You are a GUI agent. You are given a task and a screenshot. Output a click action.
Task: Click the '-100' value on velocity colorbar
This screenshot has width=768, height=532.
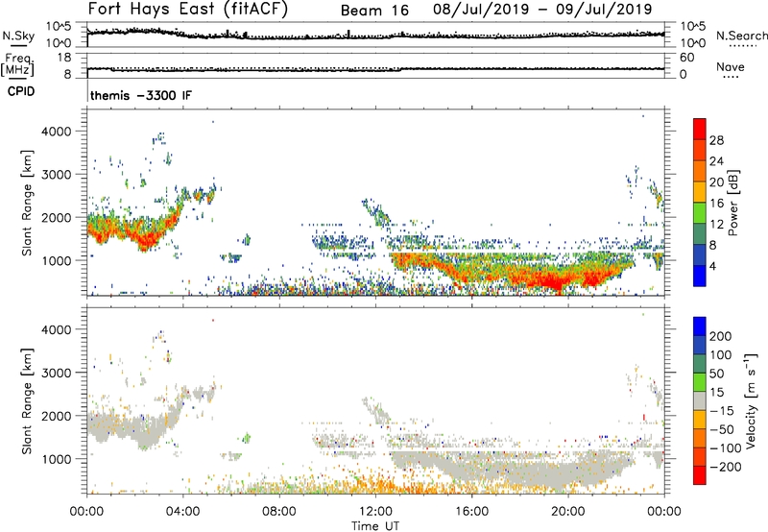(725, 448)
